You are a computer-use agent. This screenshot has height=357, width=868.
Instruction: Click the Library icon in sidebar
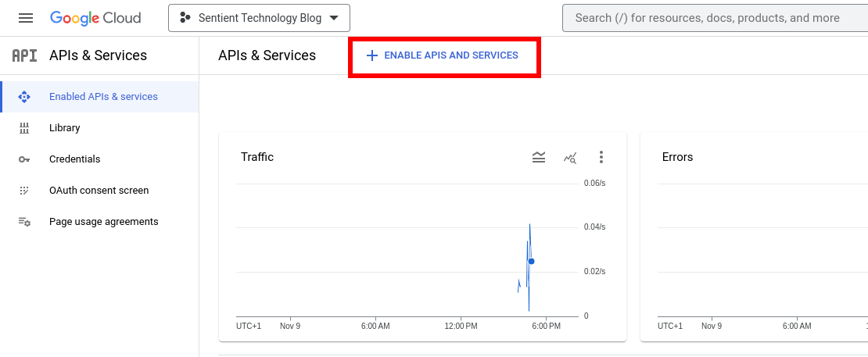(x=24, y=128)
